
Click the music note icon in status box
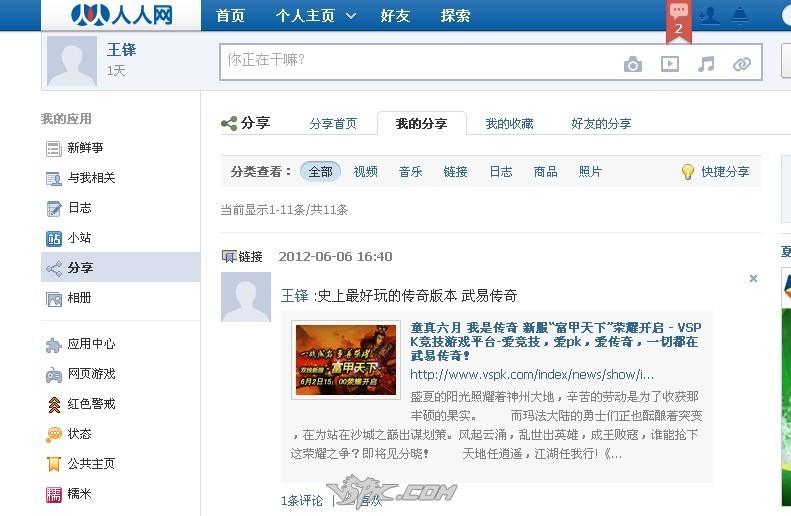(706, 64)
